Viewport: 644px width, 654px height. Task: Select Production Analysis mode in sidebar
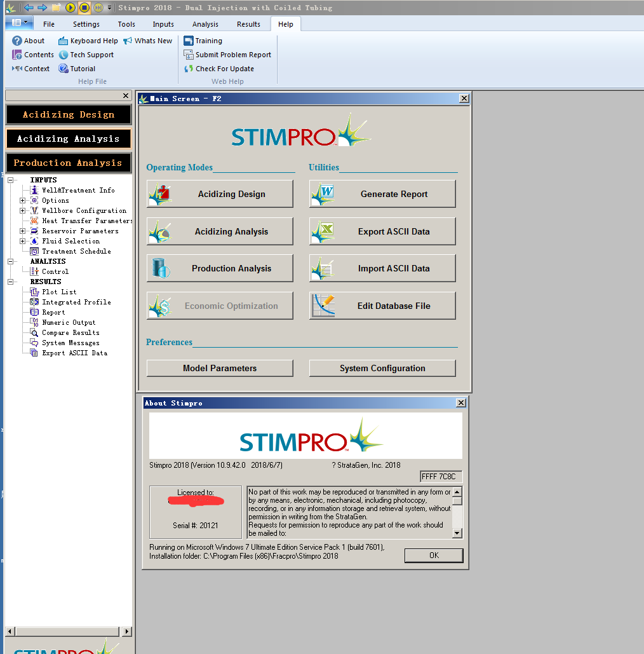click(x=69, y=163)
